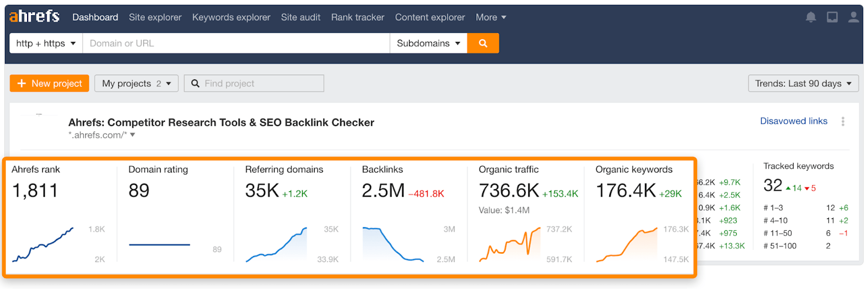Viewport: 868px width, 289px height.
Task: Expand the http + https protocol dropdown
Action: 46,43
